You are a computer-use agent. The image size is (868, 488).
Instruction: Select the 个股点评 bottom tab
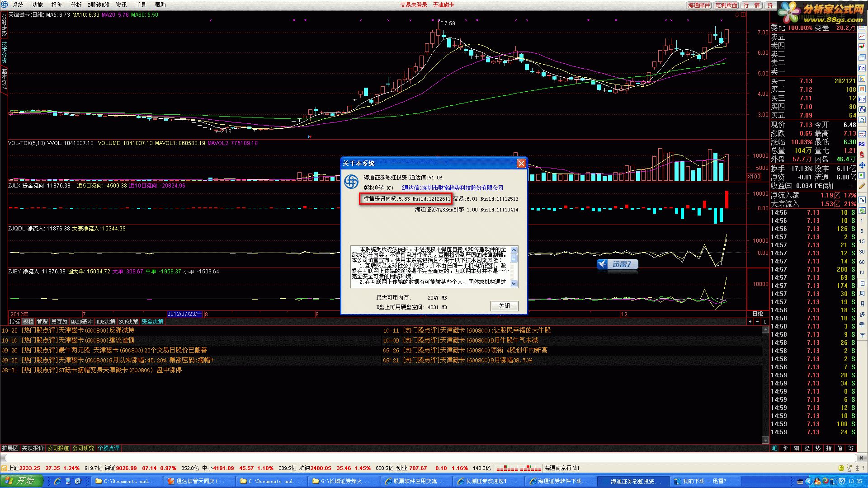[109, 448]
